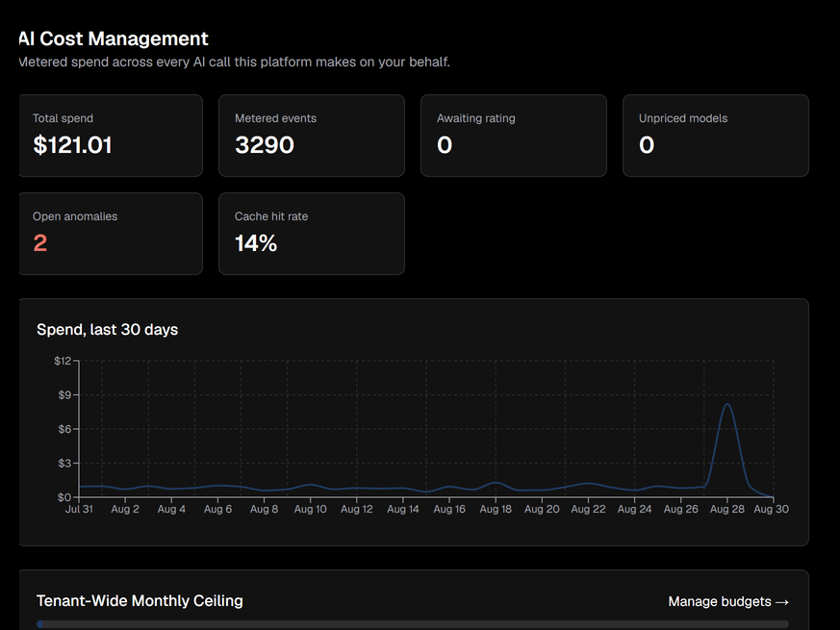Screen dimensions: 840x630
Task: Click the 3290 metered events value
Action: coord(265,145)
